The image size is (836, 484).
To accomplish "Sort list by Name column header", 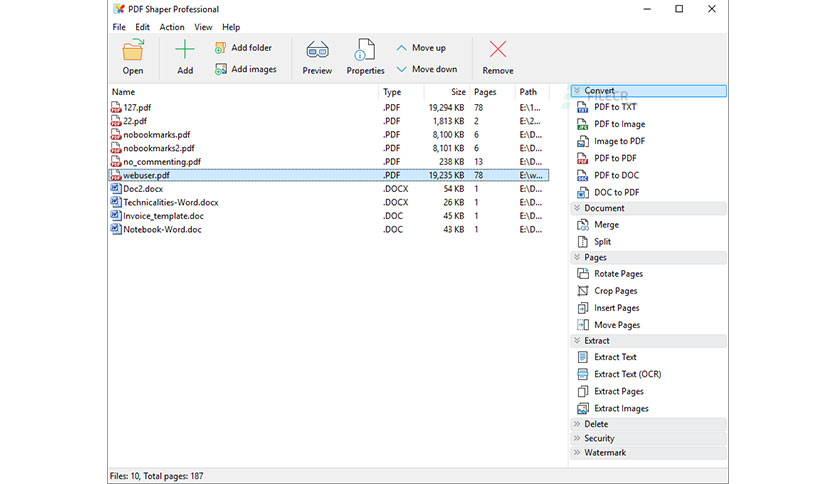I will coord(244,92).
